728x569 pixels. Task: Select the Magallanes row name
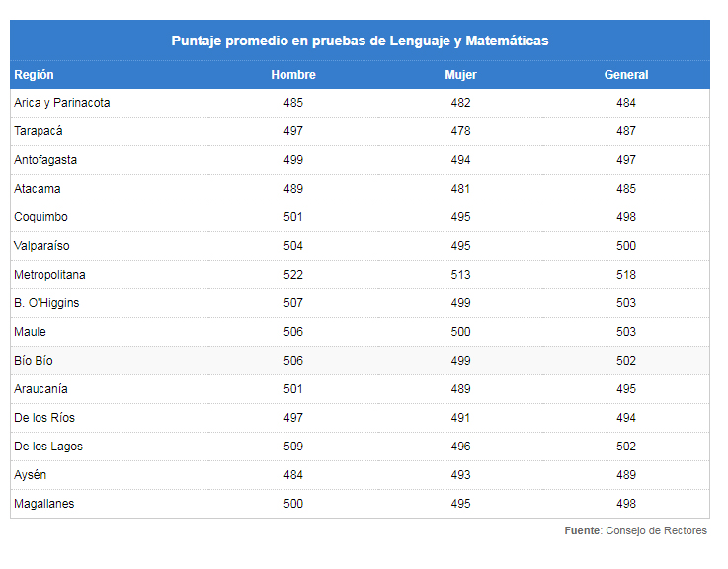click(44, 504)
